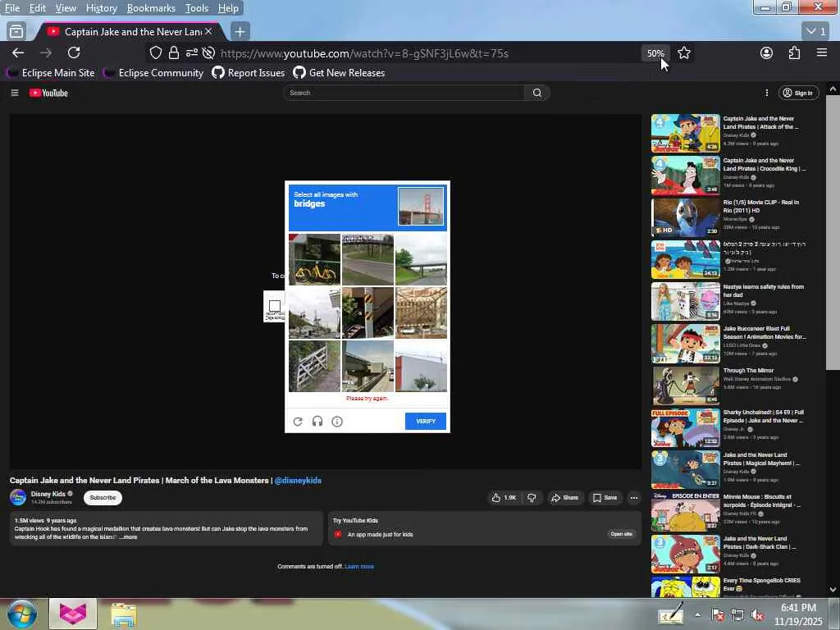This screenshot has width=840, height=630.
Task: Select captcha tile with wooden trestle structure
Action: 421,313
